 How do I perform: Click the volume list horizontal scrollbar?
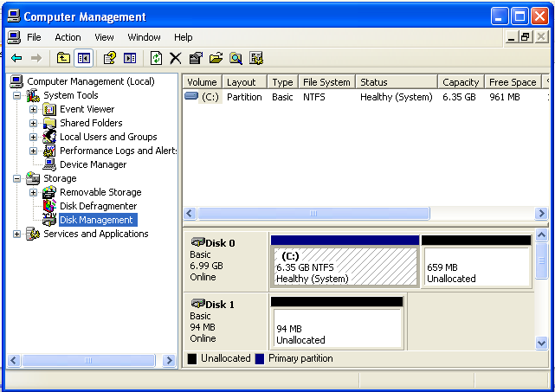pyautogui.click(x=312, y=214)
